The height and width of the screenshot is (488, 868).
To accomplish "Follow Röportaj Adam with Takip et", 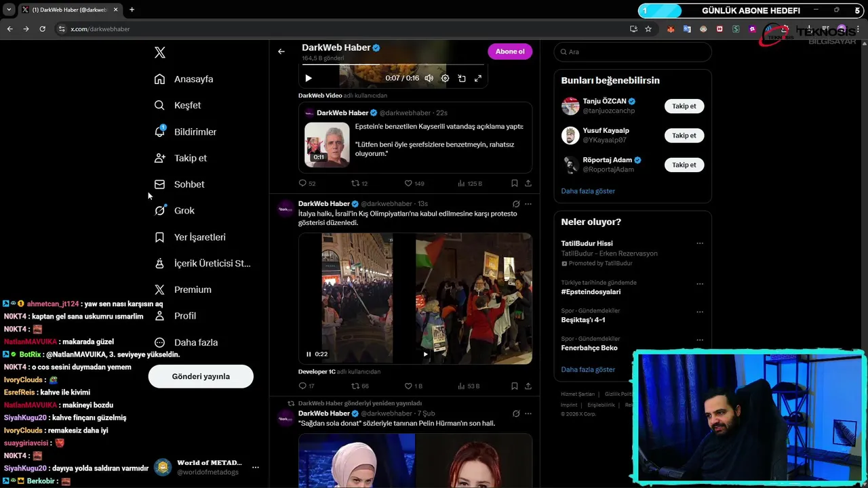I will tap(684, 165).
